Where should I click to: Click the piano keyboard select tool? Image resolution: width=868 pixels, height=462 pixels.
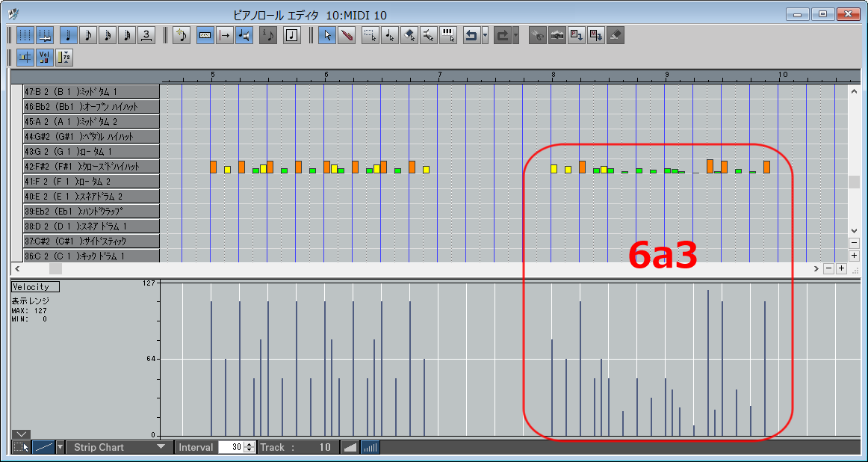448,35
